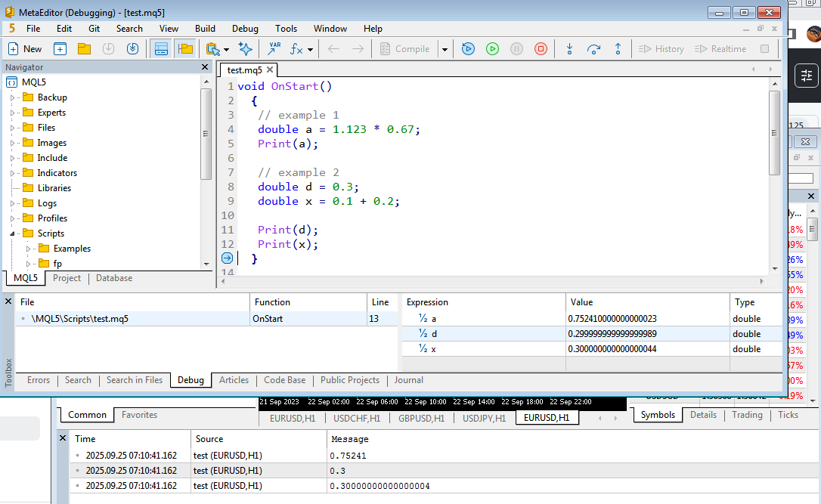Click the Navigator vertical scrollbar
The width and height of the screenshot is (821, 504).
[206, 134]
